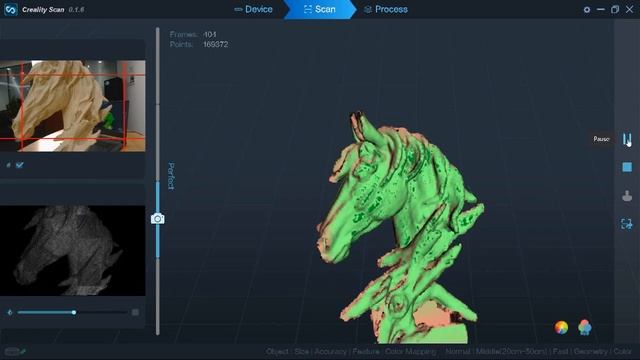
Task: Click the square icon right of slider
Action: coord(135,312)
